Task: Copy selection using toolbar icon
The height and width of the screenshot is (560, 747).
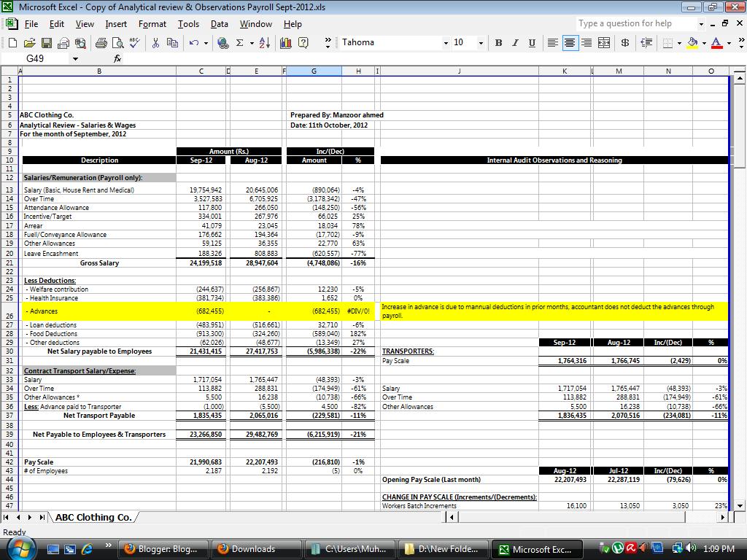Action: 172,43
